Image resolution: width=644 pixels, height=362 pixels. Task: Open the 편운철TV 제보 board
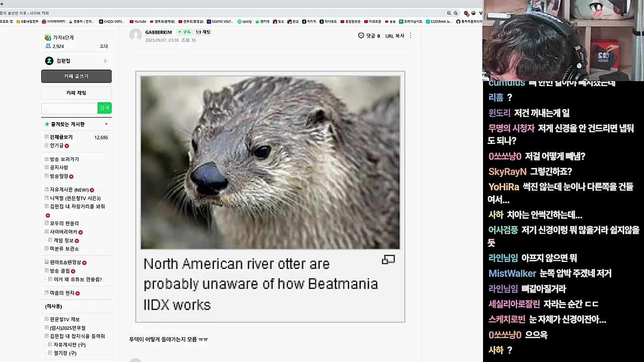(x=64, y=319)
